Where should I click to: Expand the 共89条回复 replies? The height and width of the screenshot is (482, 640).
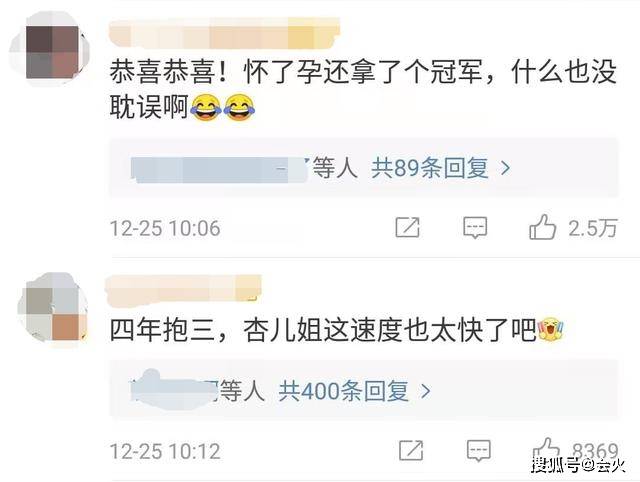point(430,168)
